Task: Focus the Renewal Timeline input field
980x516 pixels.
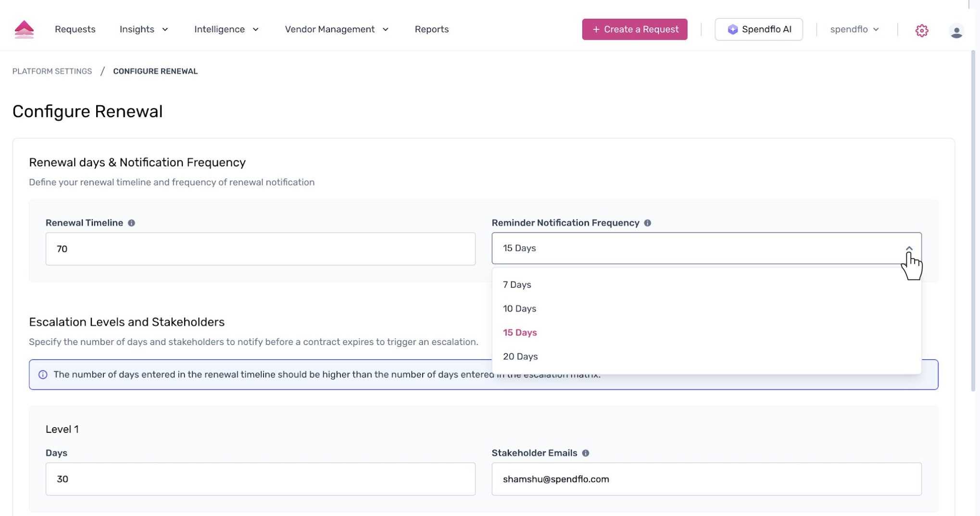Action: coord(260,249)
